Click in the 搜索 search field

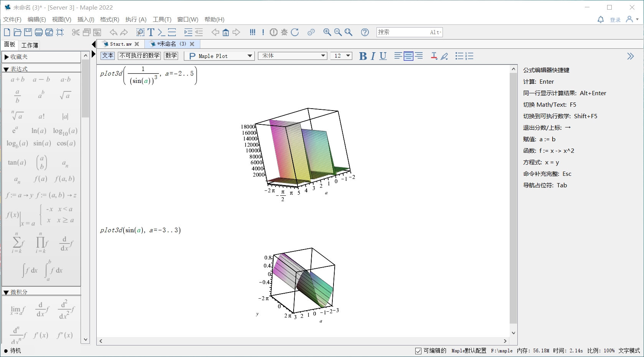[410, 32]
